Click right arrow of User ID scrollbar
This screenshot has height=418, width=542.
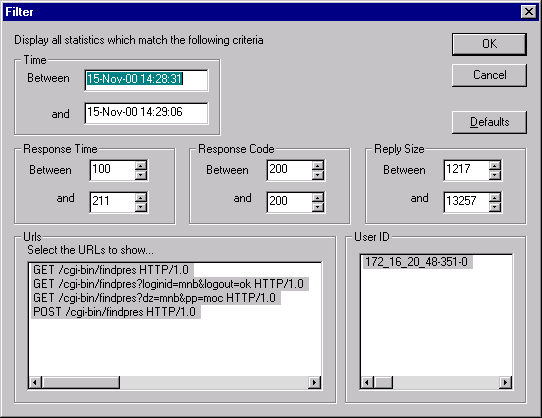point(505,382)
